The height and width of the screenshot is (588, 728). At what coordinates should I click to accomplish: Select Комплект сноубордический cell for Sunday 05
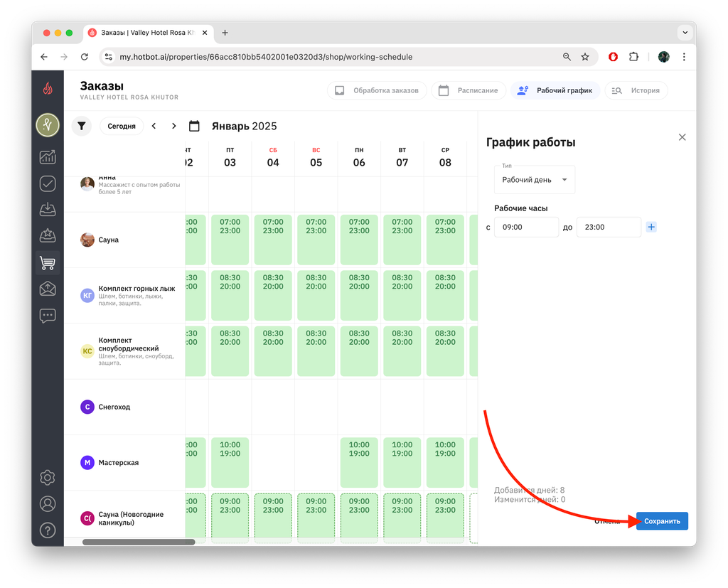[x=316, y=351]
